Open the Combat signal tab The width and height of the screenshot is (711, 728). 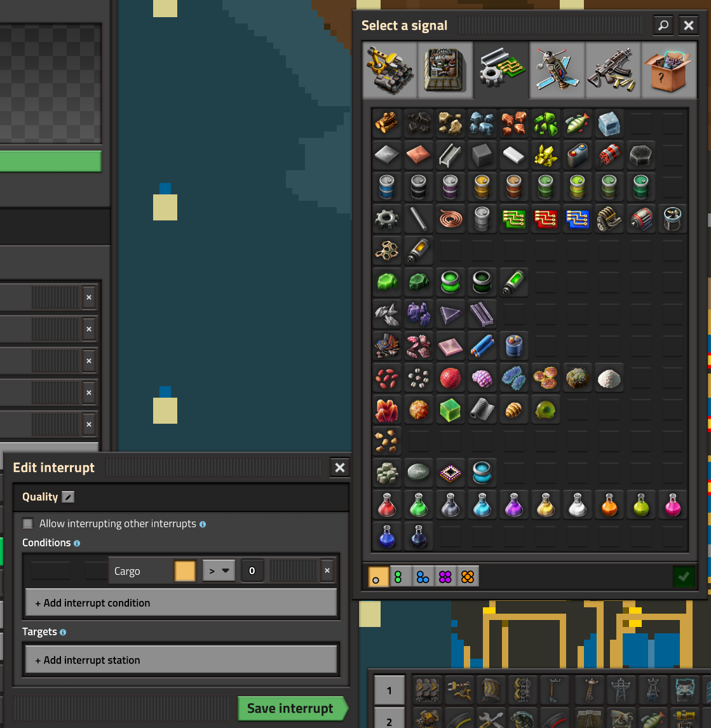[x=613, y=70]
